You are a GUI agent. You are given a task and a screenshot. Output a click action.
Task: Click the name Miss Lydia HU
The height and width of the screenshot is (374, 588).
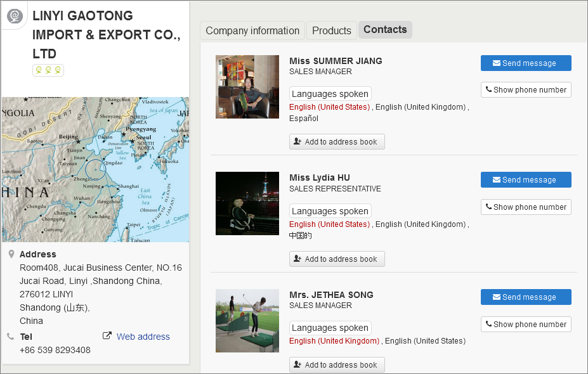320,177
